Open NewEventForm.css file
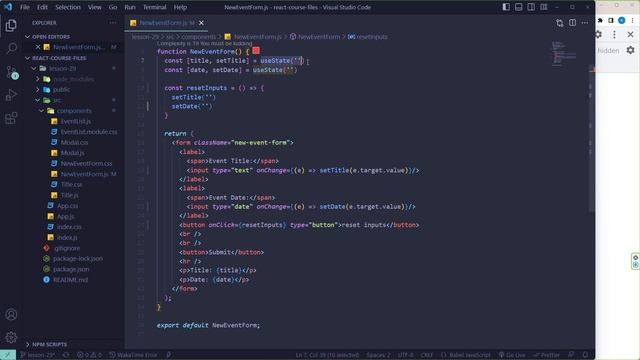Screen dimensions: 640x360 (86, 163)
